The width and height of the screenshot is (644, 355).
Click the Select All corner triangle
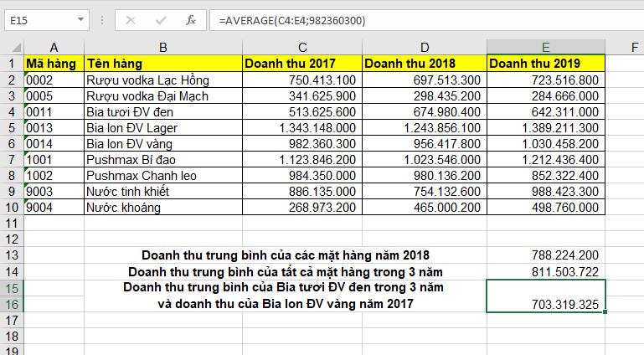13,46
